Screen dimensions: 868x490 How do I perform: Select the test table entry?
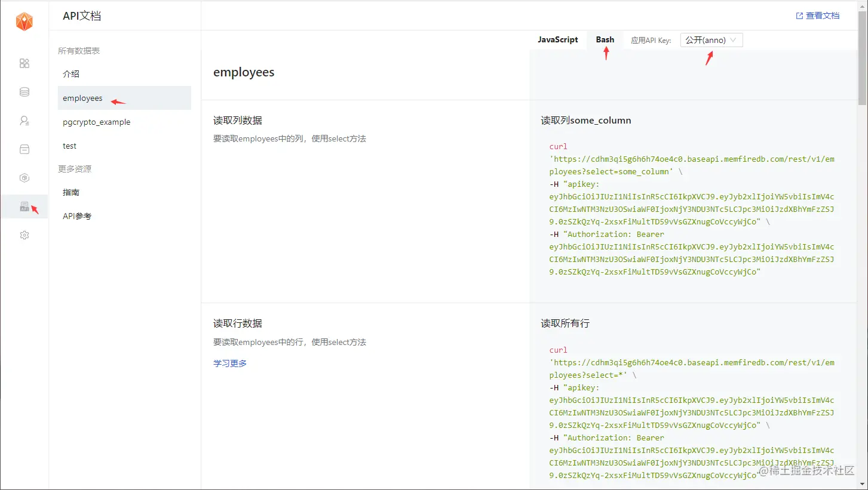(x=69, y=146)
